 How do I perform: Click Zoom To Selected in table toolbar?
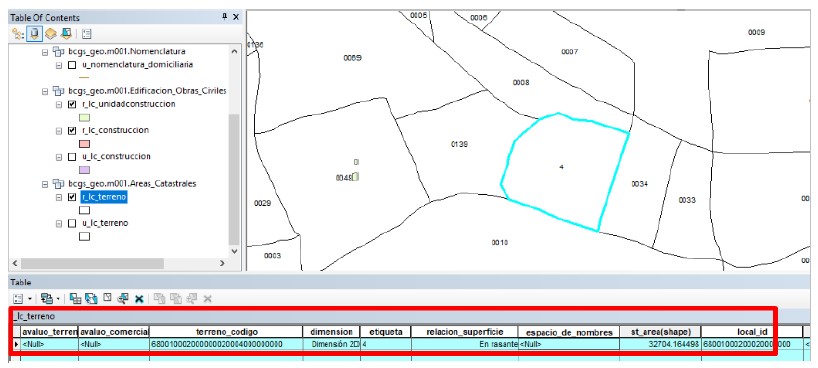pyautogui.click(x=123, y=299)
